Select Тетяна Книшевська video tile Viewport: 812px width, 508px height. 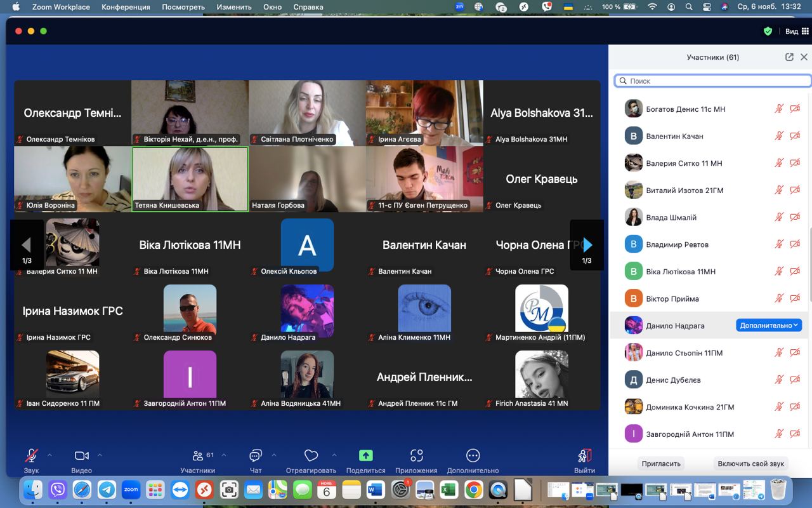(190, 179)
